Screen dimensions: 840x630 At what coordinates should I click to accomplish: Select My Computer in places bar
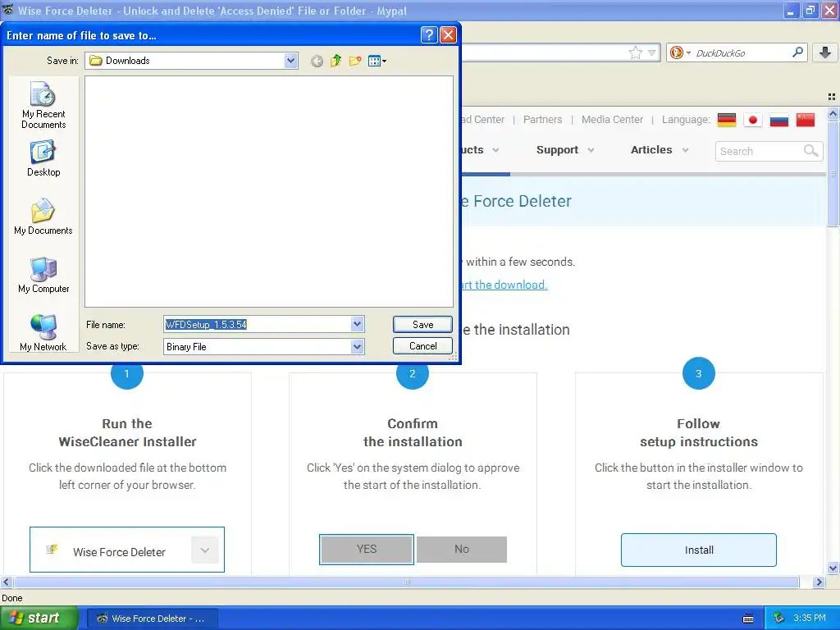[43, 276]
